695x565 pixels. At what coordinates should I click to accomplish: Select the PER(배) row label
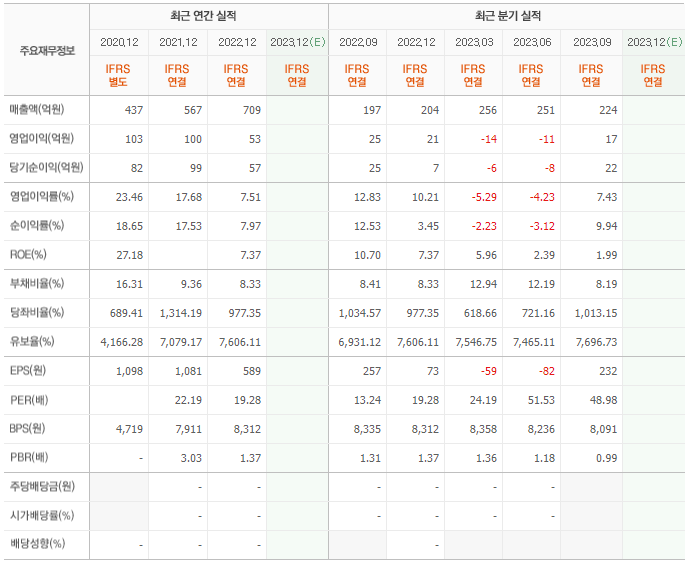[29, 400]
